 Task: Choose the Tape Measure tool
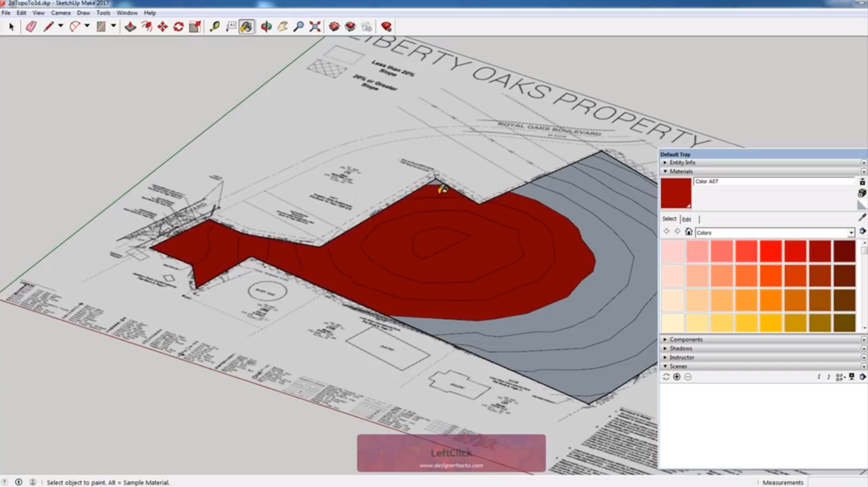[215, 27]
